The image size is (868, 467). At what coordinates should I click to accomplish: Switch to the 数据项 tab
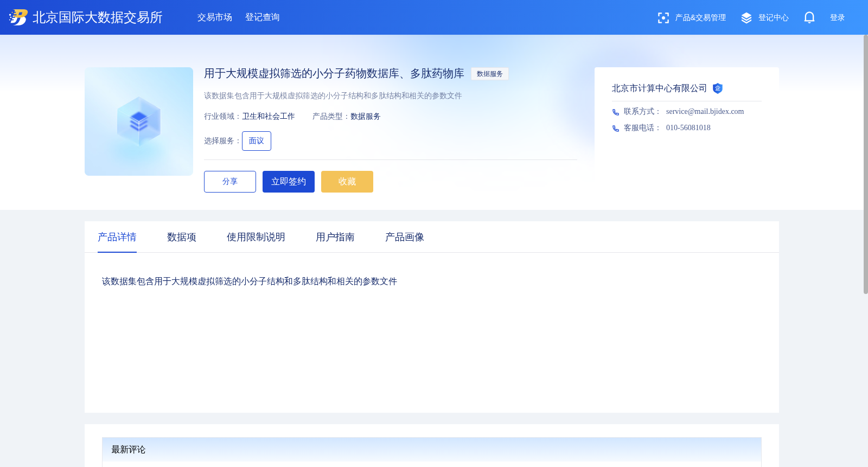[x=182, y=237]
